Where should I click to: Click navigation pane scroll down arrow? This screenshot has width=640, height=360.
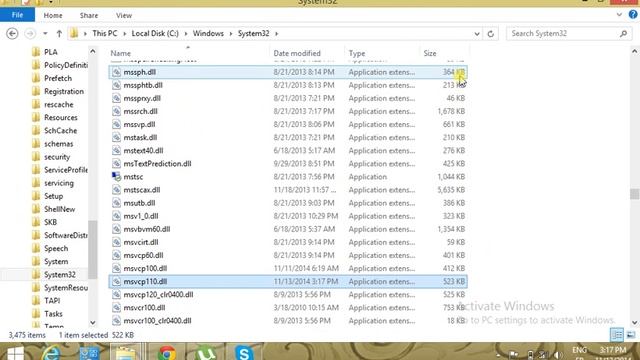(x=93, y=322)
